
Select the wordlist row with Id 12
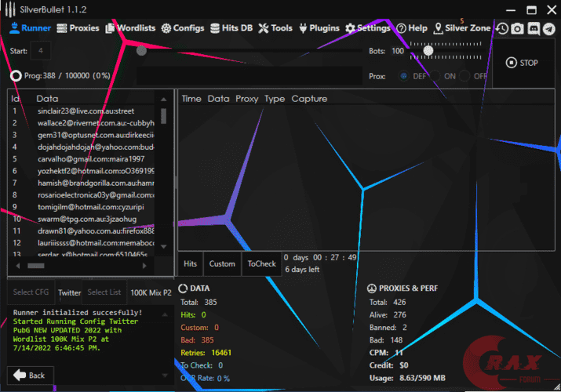point(82,243)
